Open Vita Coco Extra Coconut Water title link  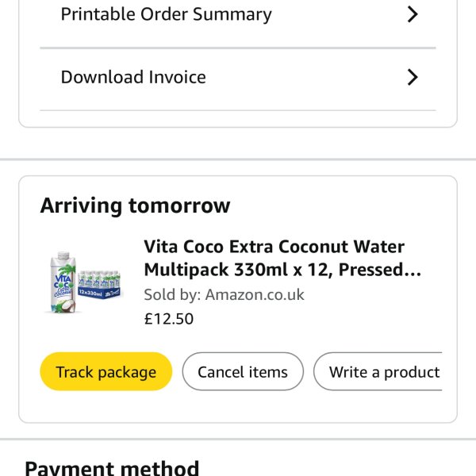[274, 247]
